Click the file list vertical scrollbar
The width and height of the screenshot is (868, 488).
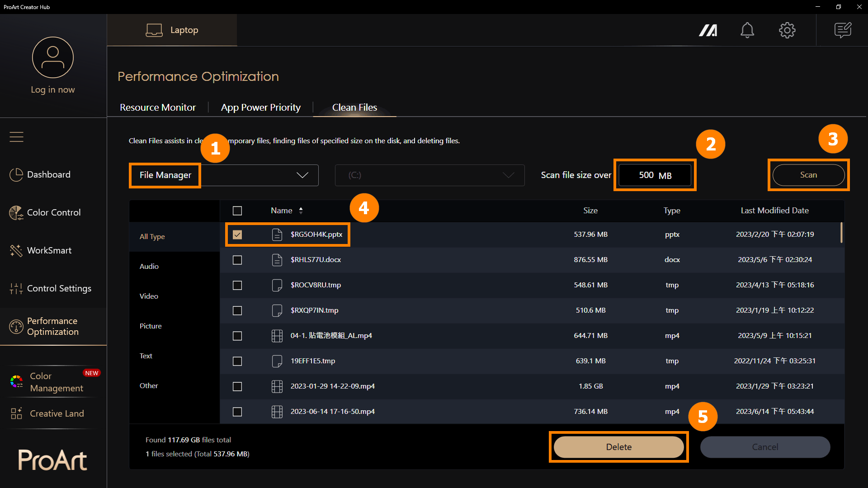[841, 232]
